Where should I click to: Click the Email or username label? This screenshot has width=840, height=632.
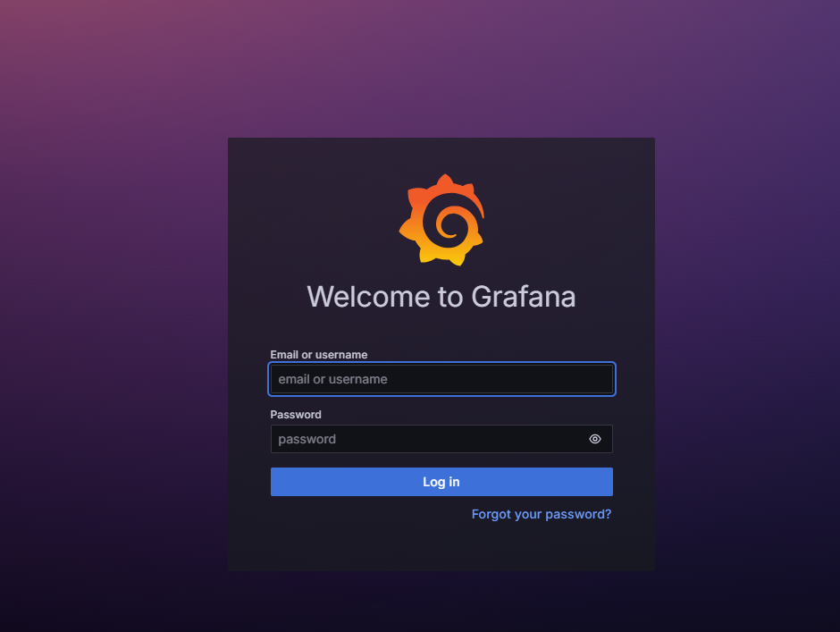point(319,354)
